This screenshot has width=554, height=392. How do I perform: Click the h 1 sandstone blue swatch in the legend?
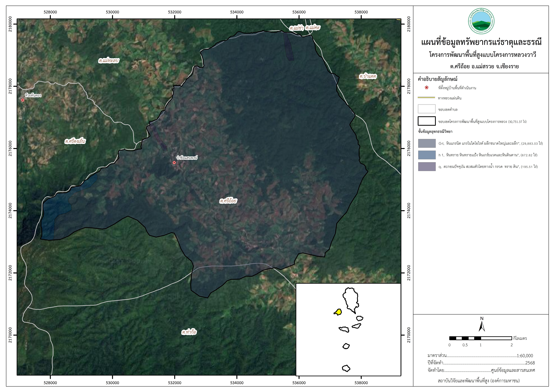point(427,155)
